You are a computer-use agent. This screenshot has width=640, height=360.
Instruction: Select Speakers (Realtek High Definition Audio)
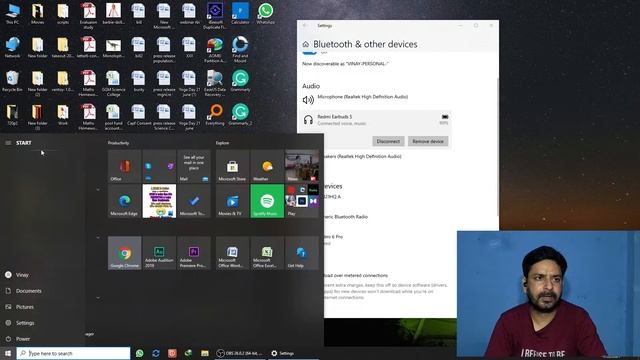pos(362,156)
